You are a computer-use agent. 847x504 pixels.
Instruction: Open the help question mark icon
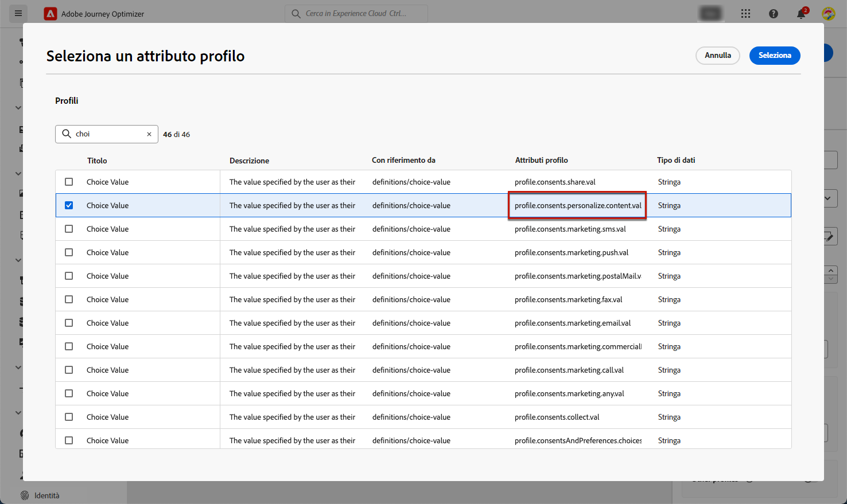coord(774,14)
